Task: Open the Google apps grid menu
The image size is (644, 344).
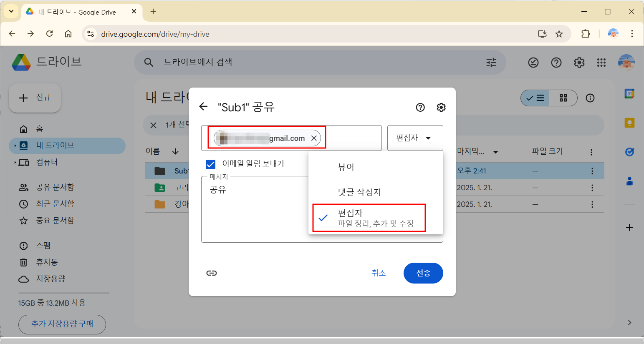Action: 601,62
